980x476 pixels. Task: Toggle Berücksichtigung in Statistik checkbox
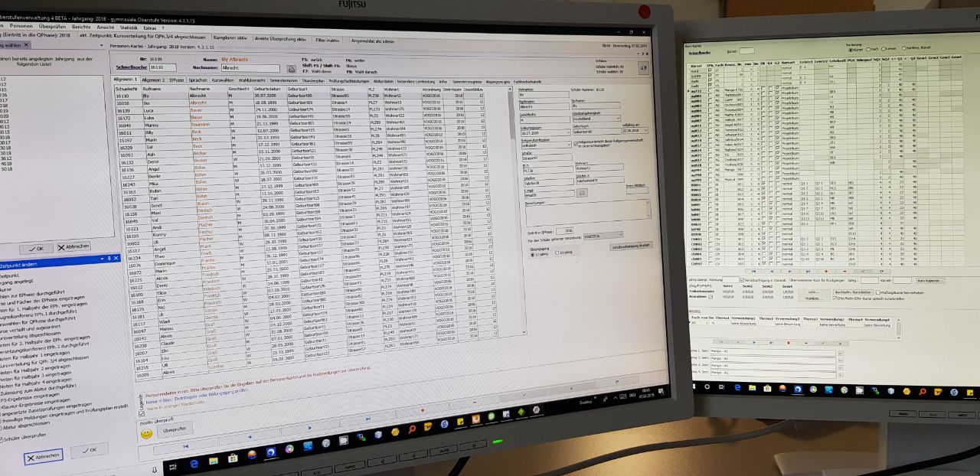tap(742, 280)
